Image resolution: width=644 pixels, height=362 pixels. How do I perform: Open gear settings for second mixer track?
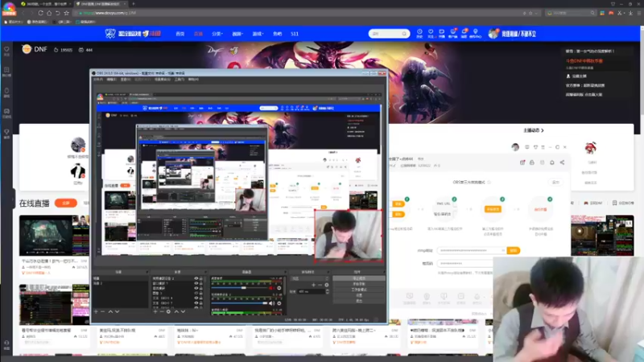coord(279,303)
